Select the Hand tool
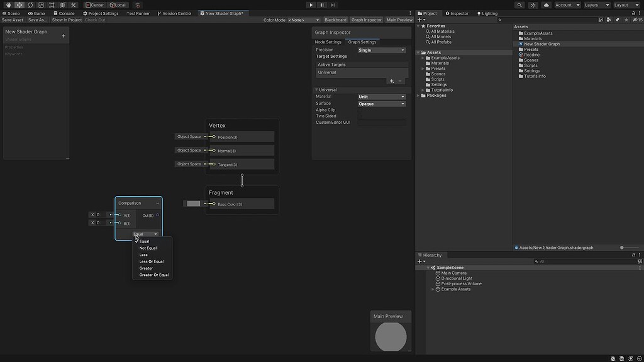Screen dimensions: 644x362 point(9,4)
